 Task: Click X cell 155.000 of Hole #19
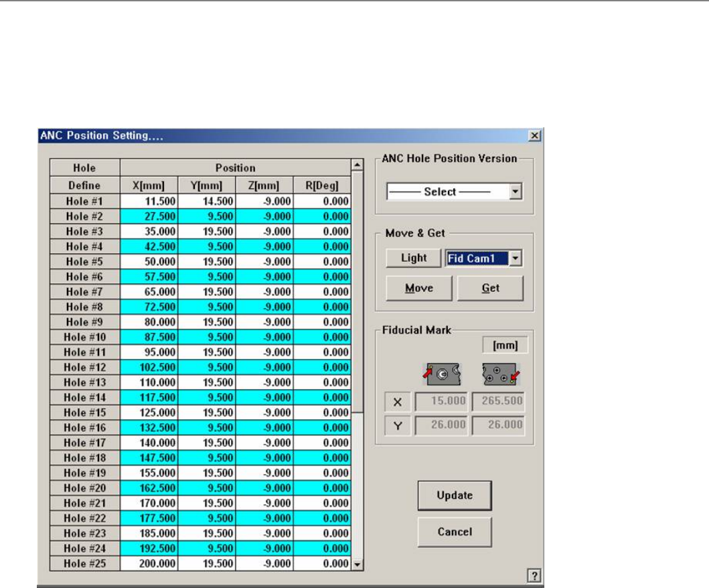pyautogui.click(x=149, y=473)
